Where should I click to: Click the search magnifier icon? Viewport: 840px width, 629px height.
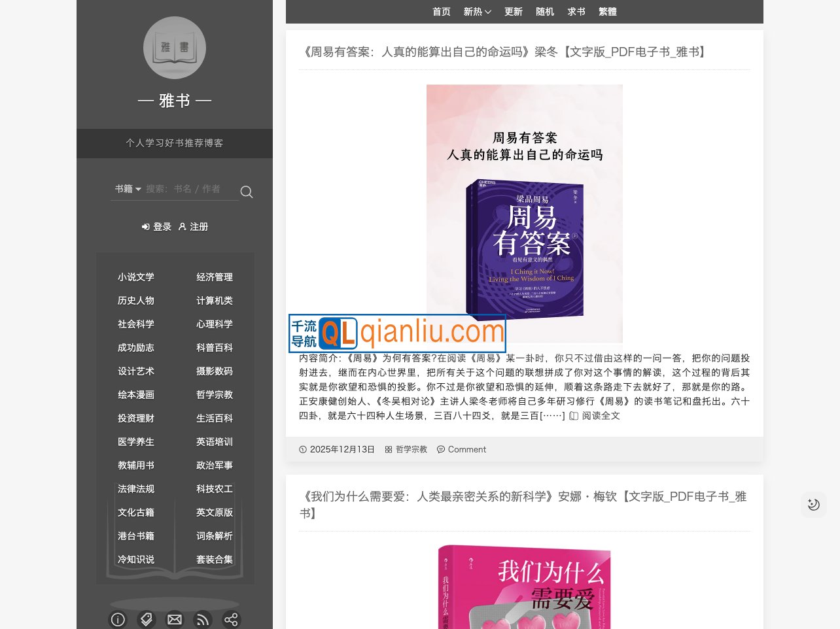(247, 192)
